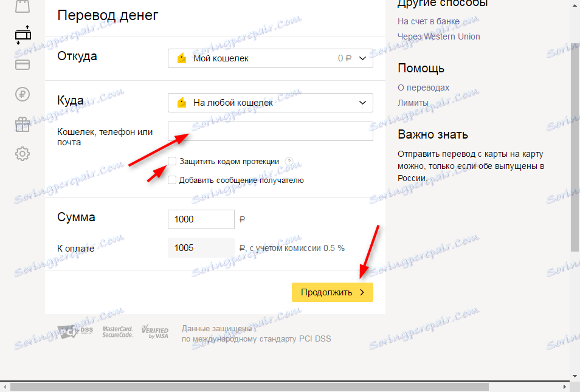The width and height of the screenshot is (580, 392).
Task: Click the 'Важно знать' heading
Action: pos(433,134)
